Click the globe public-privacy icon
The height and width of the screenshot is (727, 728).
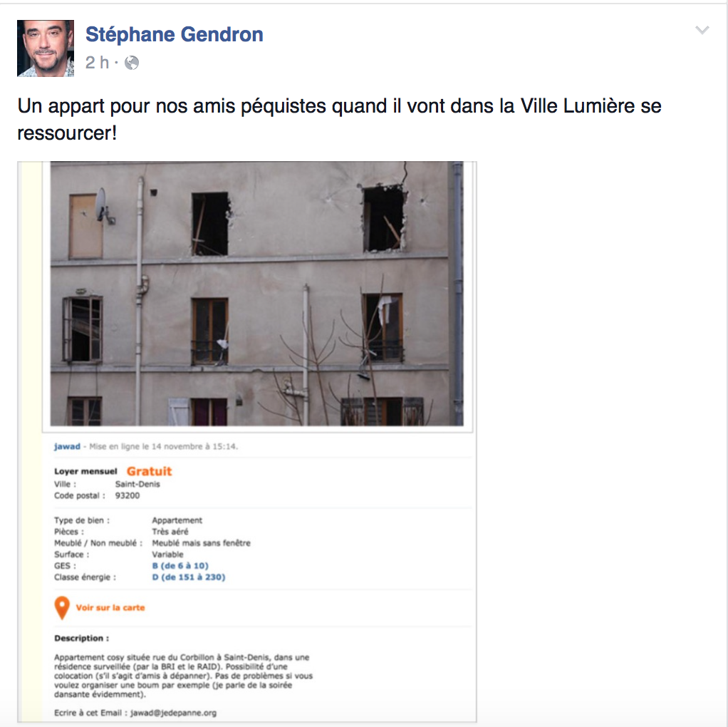click(132, 63)
